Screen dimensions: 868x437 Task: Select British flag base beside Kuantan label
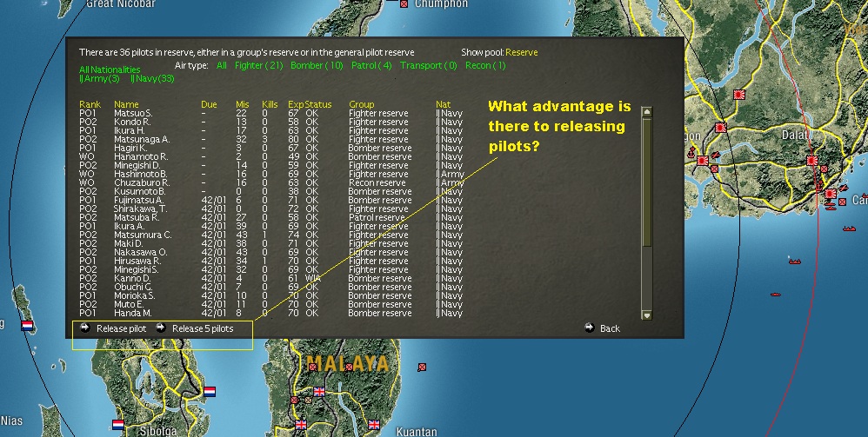pos(374,425)
